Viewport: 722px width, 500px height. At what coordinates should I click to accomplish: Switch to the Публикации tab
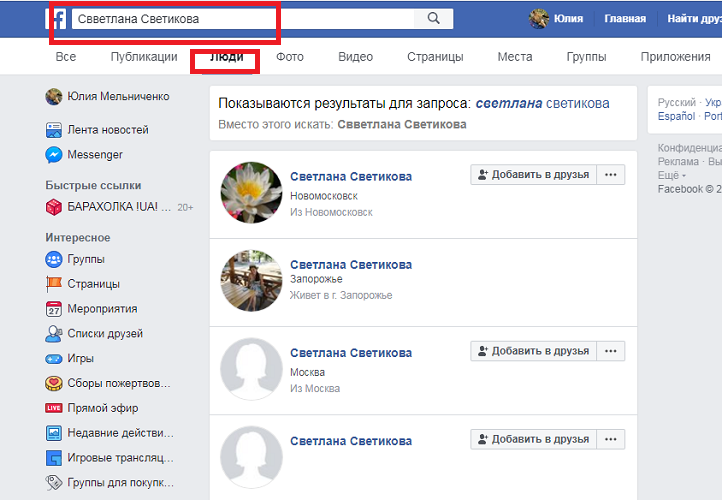point(144,57)
